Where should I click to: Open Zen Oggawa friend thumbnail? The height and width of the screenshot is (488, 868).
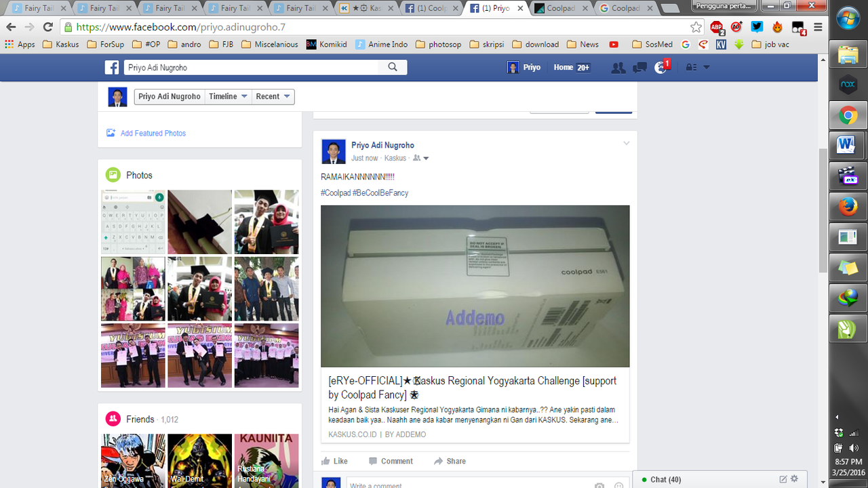(x=133, y=461)
